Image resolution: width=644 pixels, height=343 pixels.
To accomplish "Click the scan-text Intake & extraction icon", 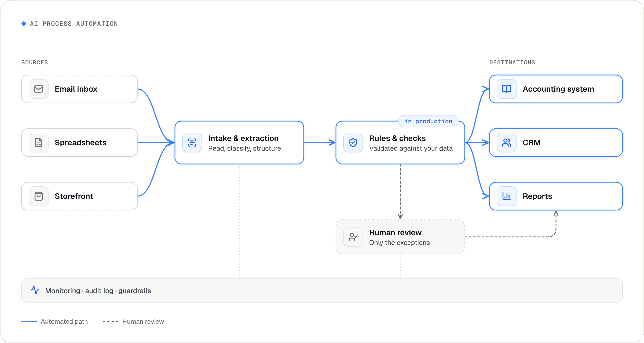I will pos(192,143).
